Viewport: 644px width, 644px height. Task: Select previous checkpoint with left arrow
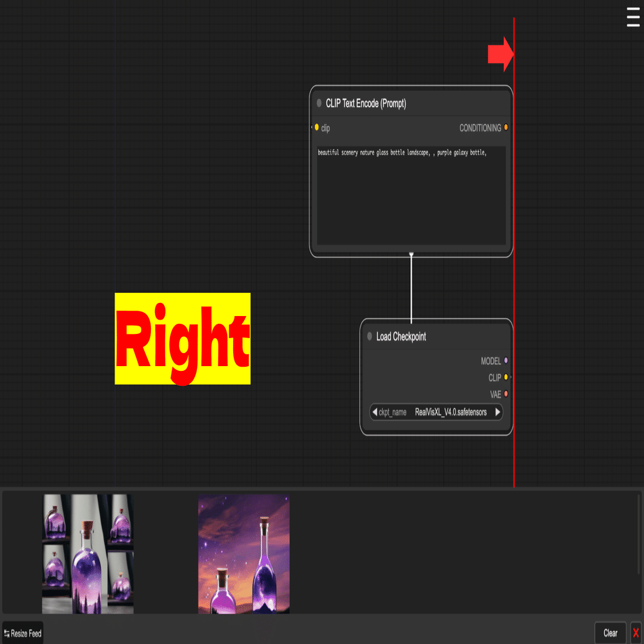click(x=374, y=412)
